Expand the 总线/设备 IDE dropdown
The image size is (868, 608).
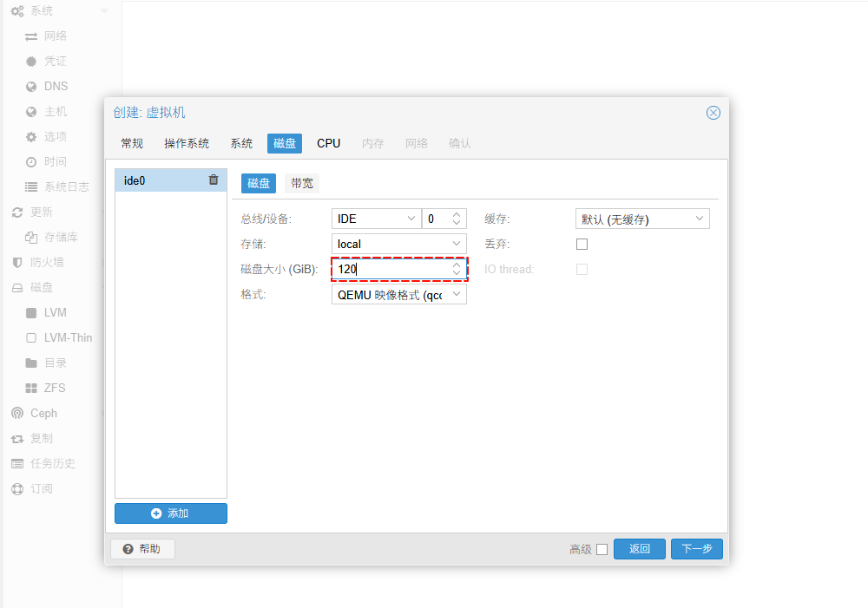tap(375, 219)
